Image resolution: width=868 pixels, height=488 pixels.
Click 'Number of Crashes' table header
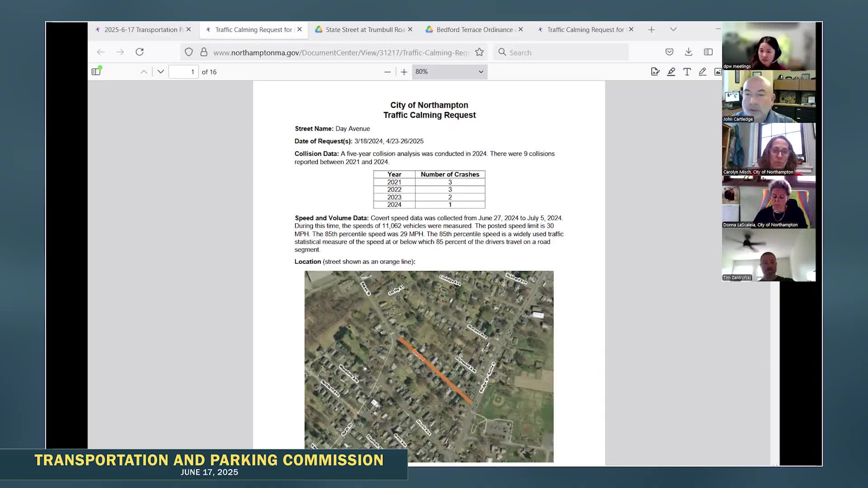coord(450,174)
